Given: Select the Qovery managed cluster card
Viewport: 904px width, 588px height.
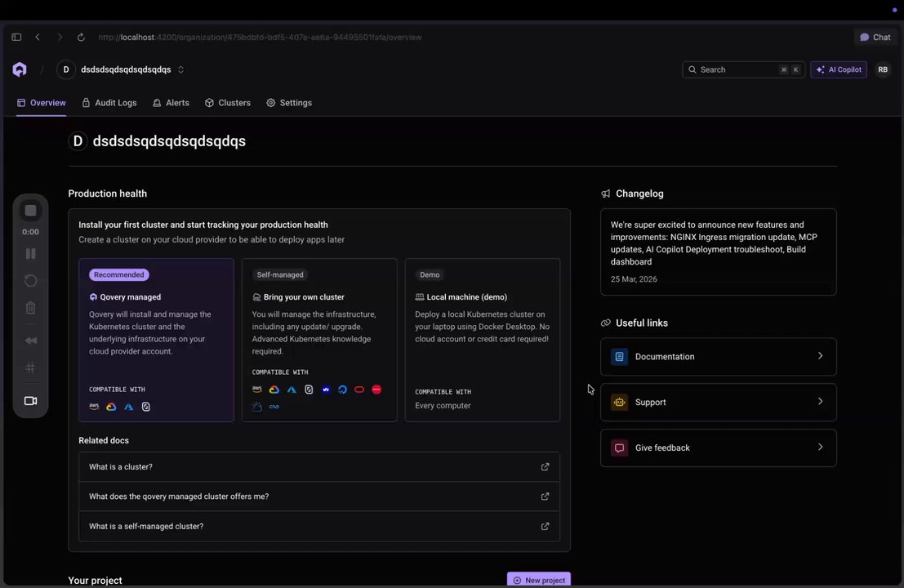Looking at the screenshot, I should click(x=156, y=340).
